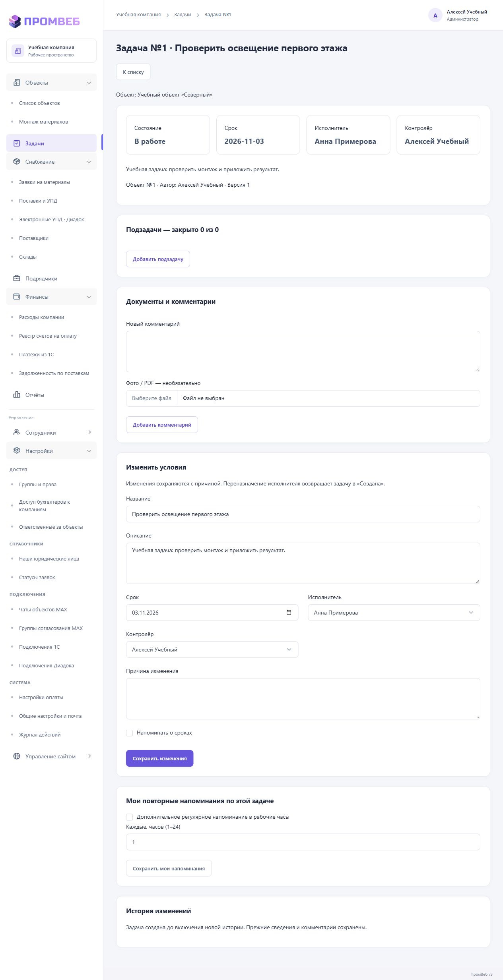503x980 pixels.
Task: Open Реестр счетов на оплату
Action: pos(48,336)
